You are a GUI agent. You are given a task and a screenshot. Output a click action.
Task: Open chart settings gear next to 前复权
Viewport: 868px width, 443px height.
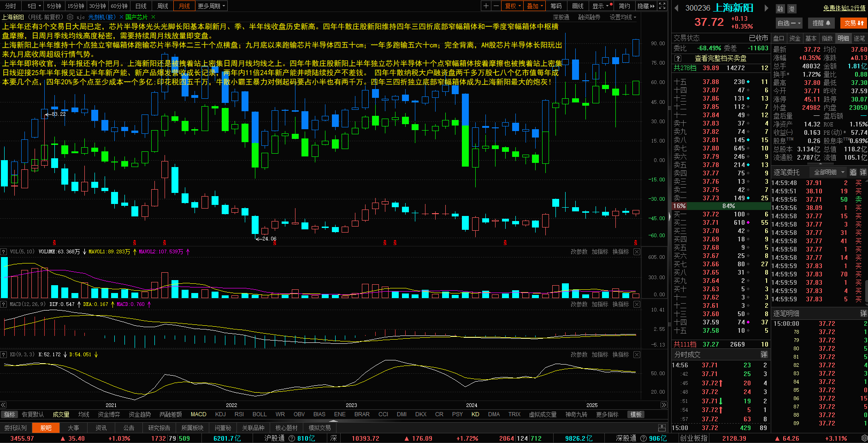pyautogui.click(x=70, y=17)
